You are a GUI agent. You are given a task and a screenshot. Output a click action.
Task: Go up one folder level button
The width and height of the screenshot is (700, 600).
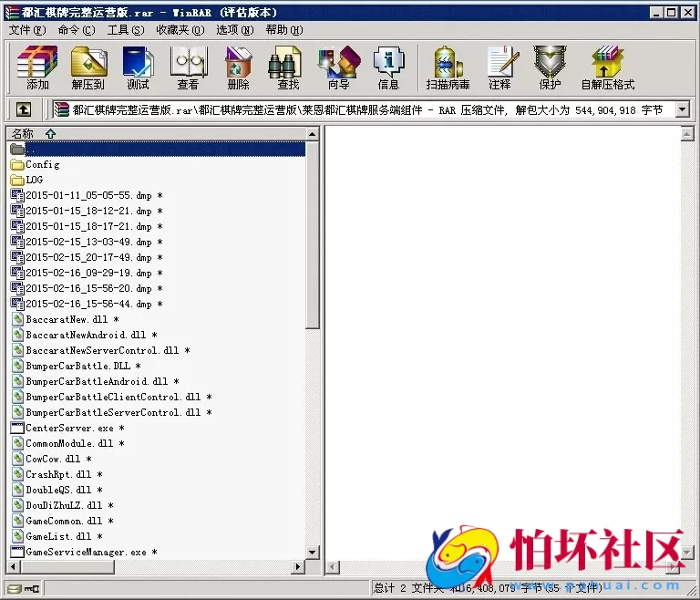pyautogui.click(x=24, y=109)
